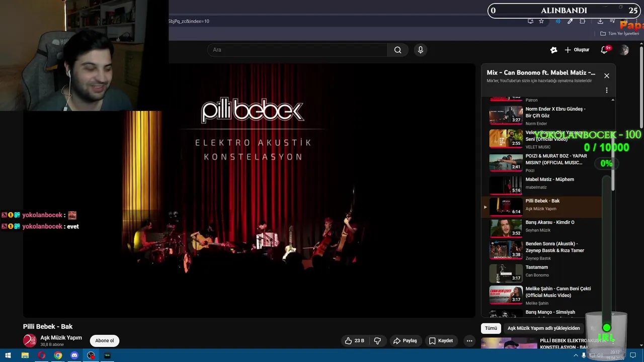Open the media control icon in browser toolbar
This screenshot has width=644, height=362.
[x=612, y=21]
